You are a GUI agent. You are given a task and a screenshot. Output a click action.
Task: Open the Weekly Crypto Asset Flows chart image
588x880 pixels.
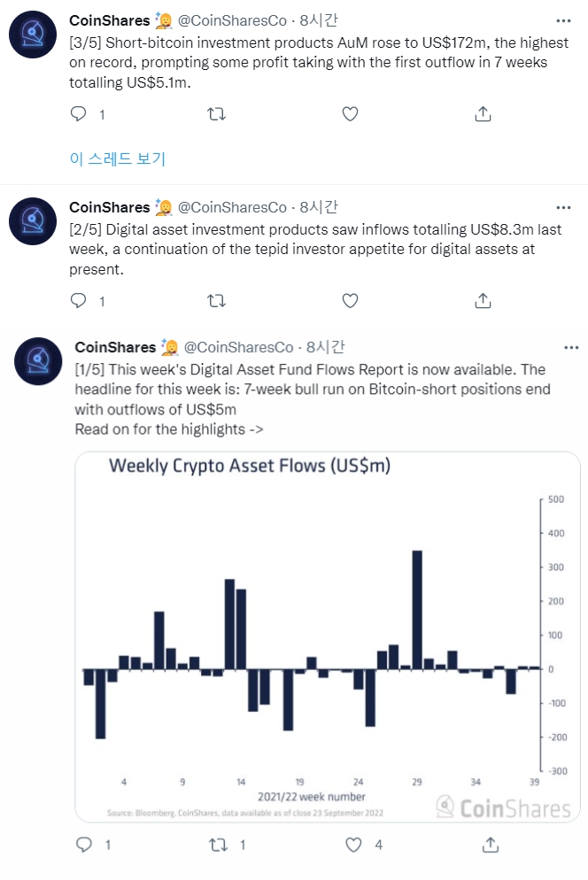pyautogui.click(x=328, y=637)
